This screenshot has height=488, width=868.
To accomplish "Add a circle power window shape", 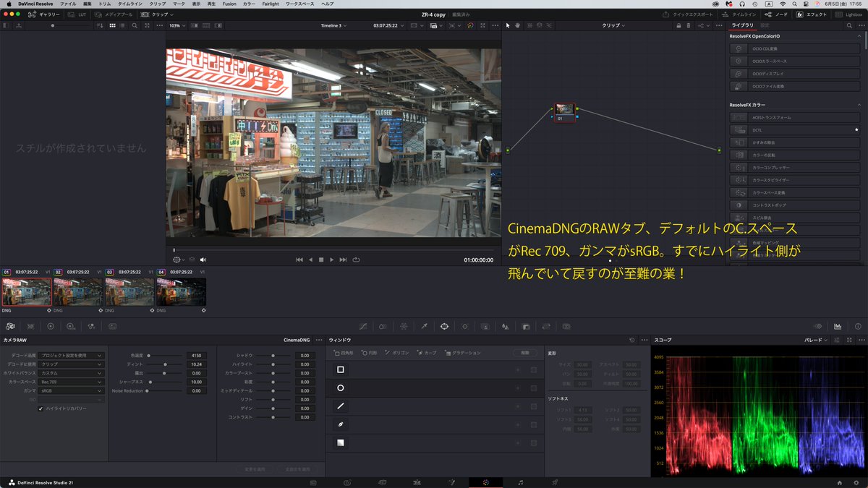I will point(341,388).
